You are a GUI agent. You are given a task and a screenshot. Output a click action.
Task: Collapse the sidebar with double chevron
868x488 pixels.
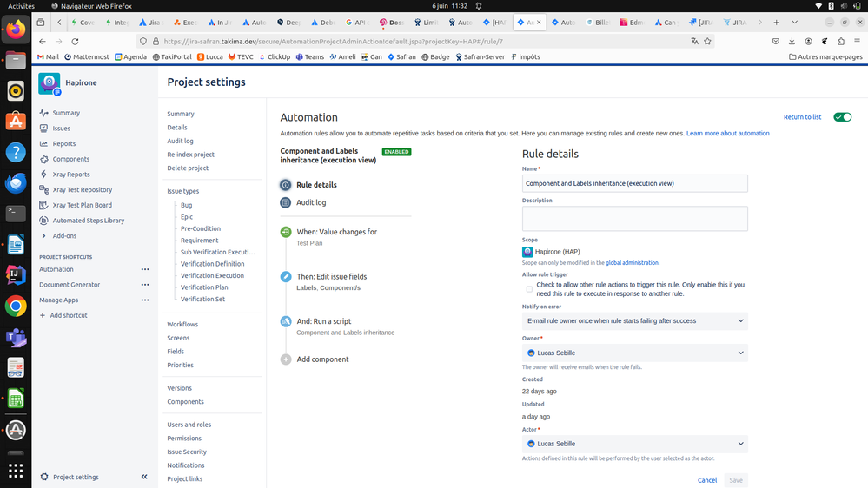click(x=144, y=477)
